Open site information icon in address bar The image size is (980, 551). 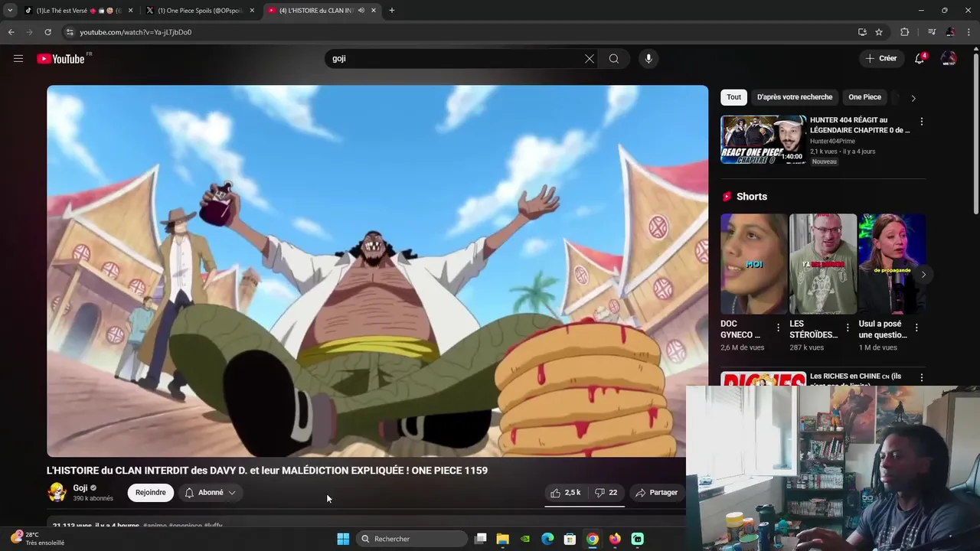[x=70, y=32]
